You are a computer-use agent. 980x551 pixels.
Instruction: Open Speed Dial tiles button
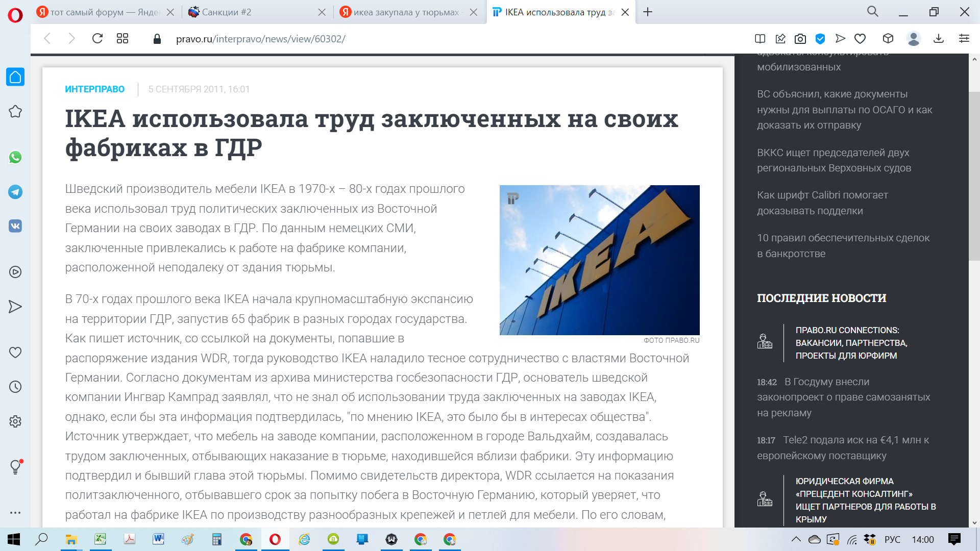click(122, 39)
